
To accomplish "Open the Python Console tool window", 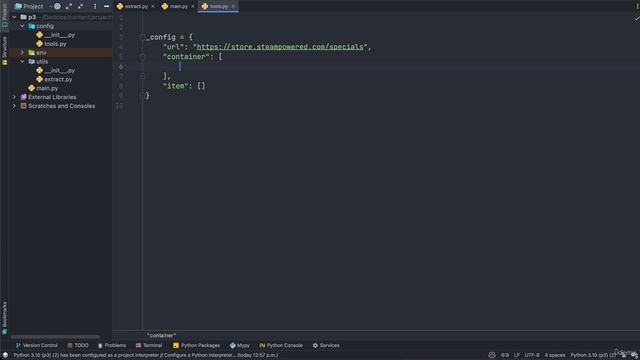I will click(281, 345).
